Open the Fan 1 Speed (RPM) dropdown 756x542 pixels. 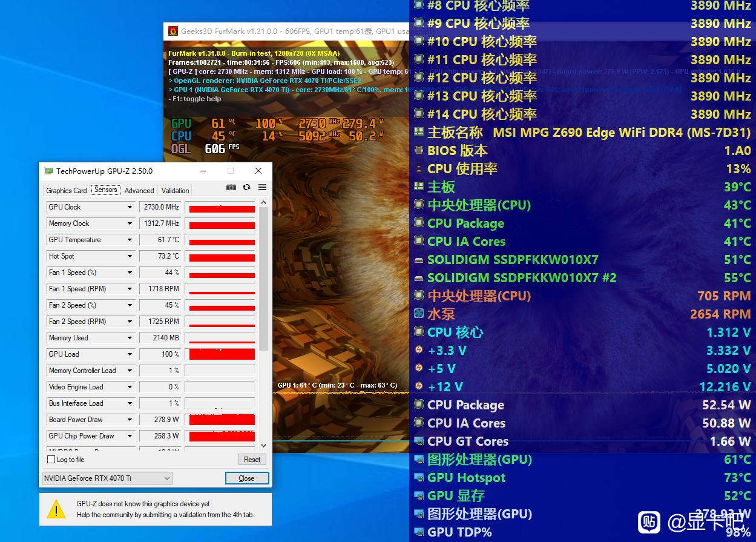pos(130,289)
